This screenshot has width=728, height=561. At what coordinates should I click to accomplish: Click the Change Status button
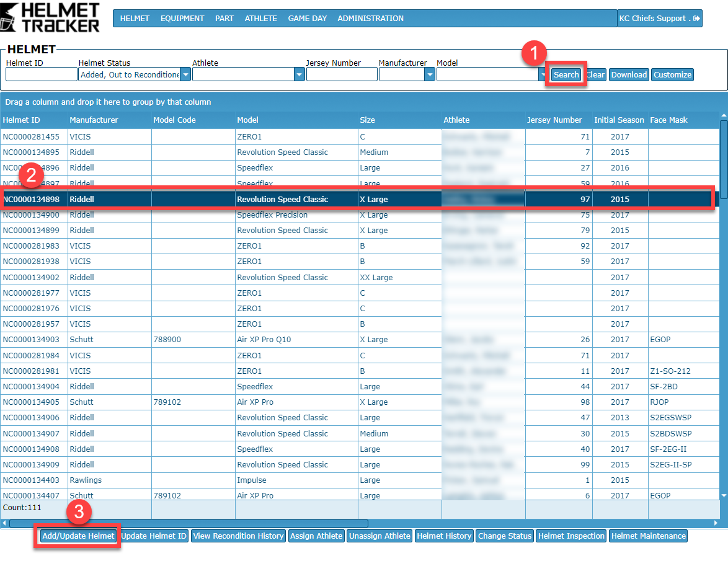(x=505, y=536)
